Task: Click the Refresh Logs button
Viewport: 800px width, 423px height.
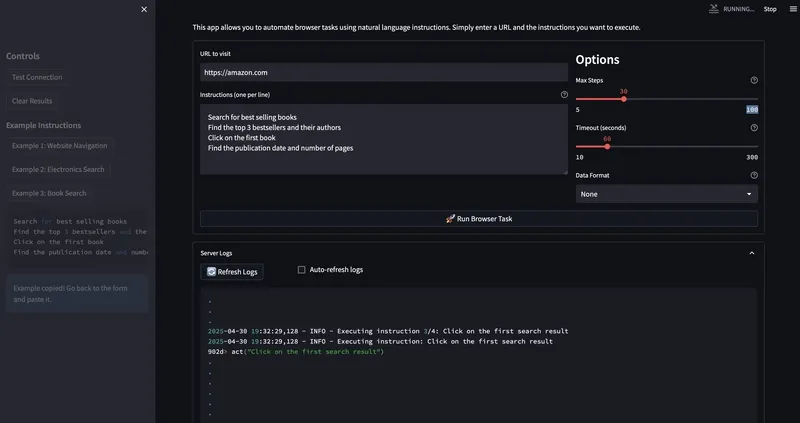Action: coord(232,272)
